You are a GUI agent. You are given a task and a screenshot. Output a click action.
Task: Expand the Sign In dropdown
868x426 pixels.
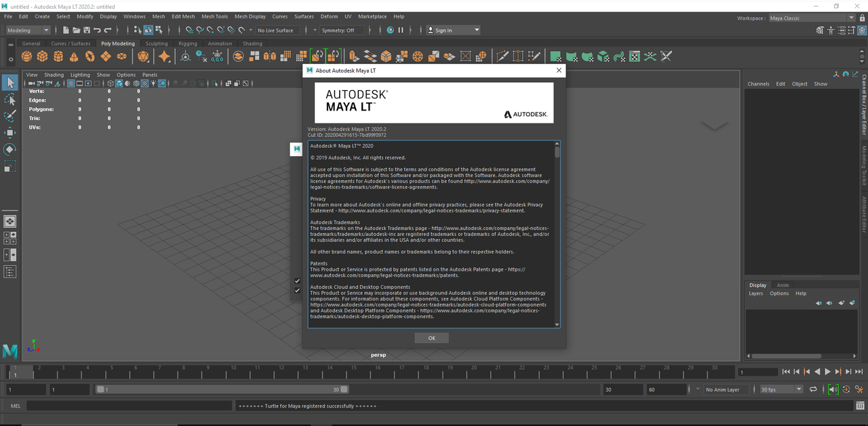(453, 30)
